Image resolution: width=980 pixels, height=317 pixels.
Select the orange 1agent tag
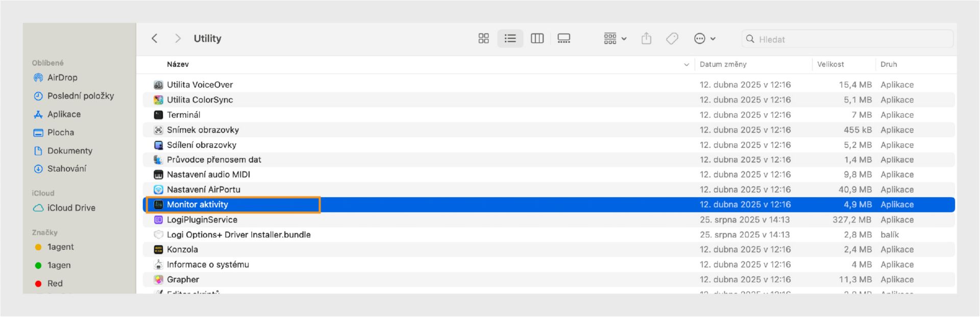point(60,247)
